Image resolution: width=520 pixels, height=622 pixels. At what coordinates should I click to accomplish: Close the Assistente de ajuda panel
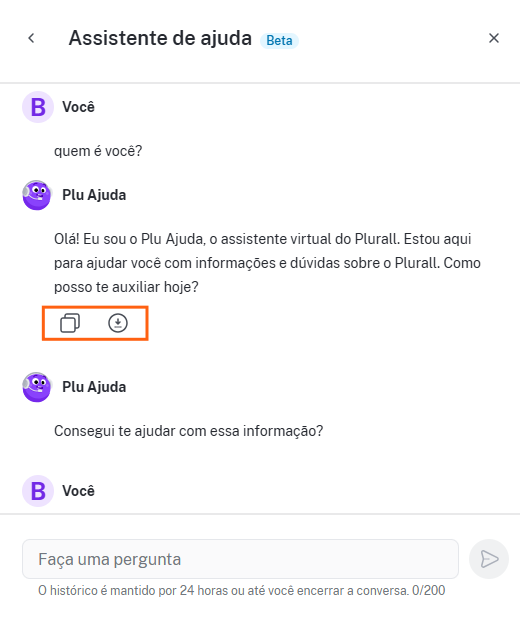pyautogui.click(x=494, y=38)
